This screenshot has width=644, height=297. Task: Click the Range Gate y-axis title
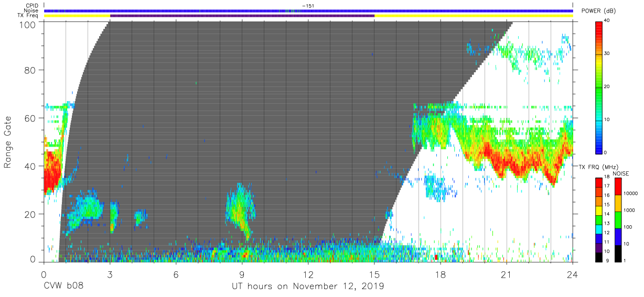[8, 141]
